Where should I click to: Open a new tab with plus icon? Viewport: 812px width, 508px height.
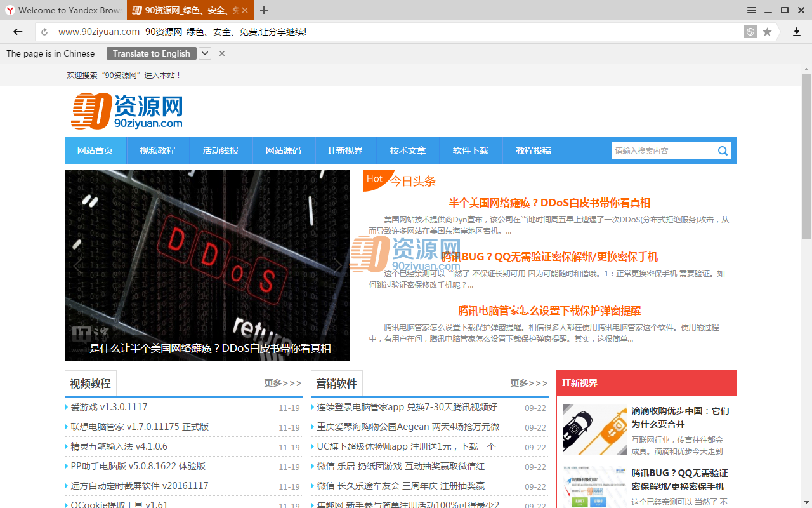tap(264, 10)
